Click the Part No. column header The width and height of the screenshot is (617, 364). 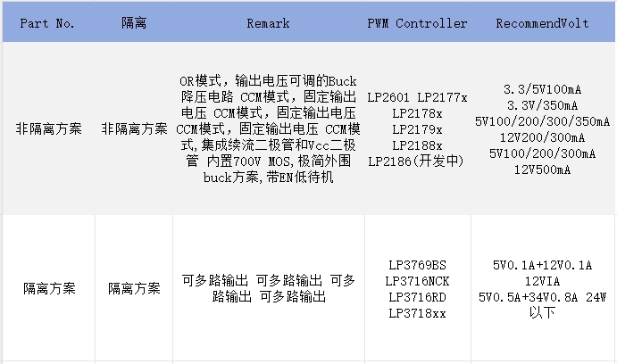[x=47, y=24]
